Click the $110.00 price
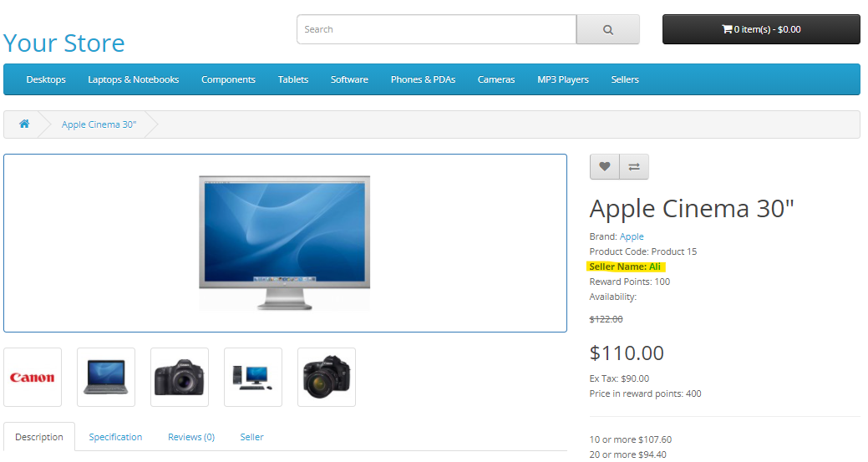Screen dimensions: 868x462 [x=627, y=353]
